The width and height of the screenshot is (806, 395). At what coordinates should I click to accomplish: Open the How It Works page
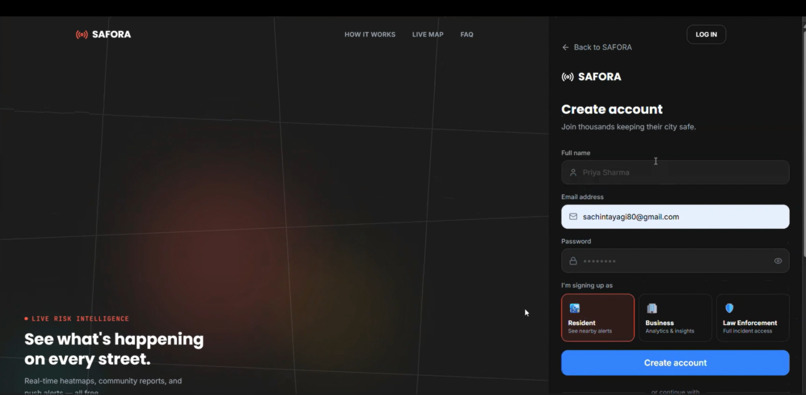click(370, 34)
